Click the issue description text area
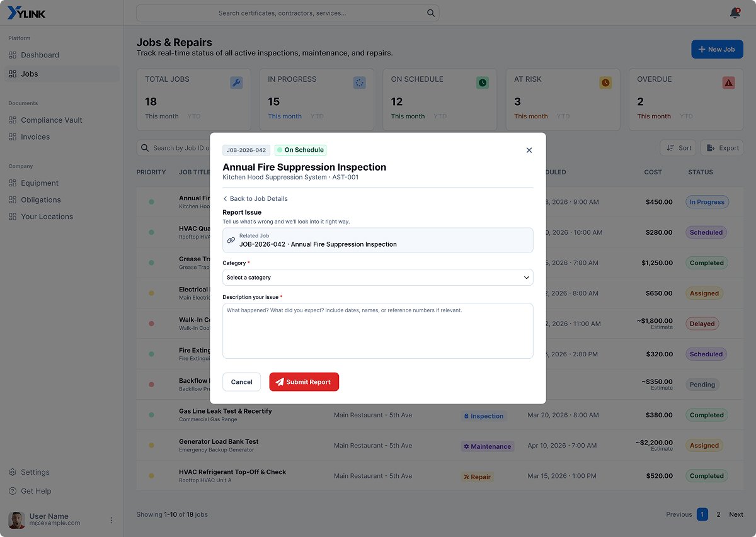 378,331
